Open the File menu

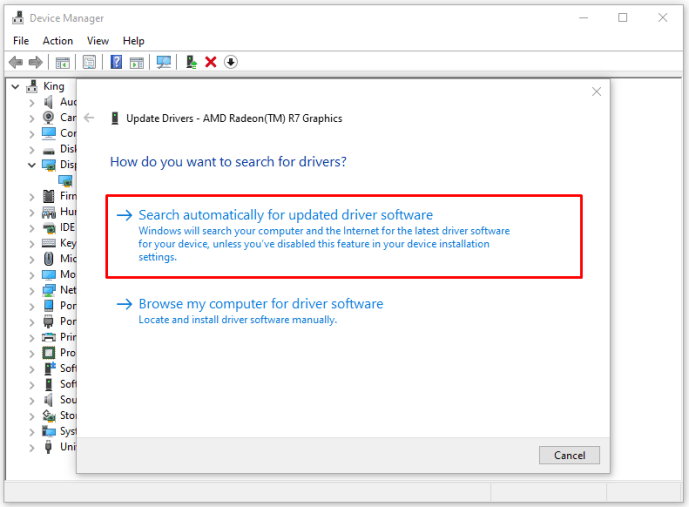click(21, 41)
